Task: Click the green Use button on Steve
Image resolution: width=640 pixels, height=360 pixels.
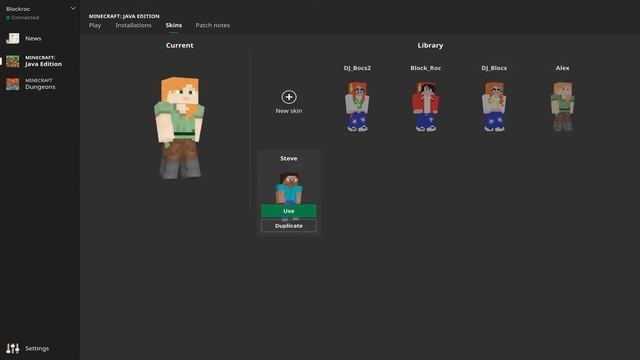Action: point(289,211)
